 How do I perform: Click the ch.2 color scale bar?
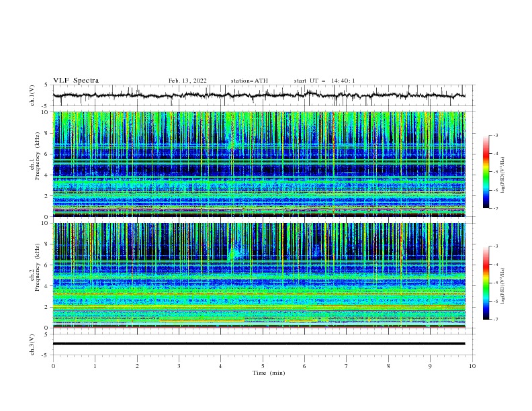coord(486,283)
